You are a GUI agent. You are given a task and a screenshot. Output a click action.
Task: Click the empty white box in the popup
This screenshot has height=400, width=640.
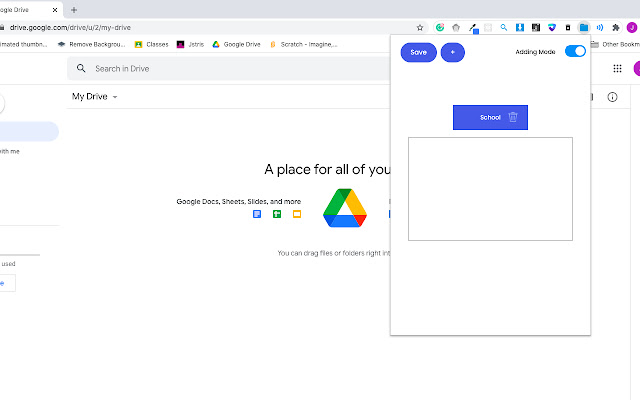pyautogui.click(x=490, y=189)
